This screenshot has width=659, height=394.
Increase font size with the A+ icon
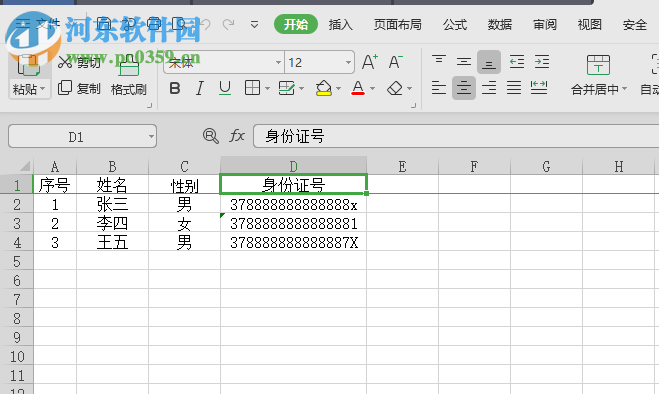point(370,62)
